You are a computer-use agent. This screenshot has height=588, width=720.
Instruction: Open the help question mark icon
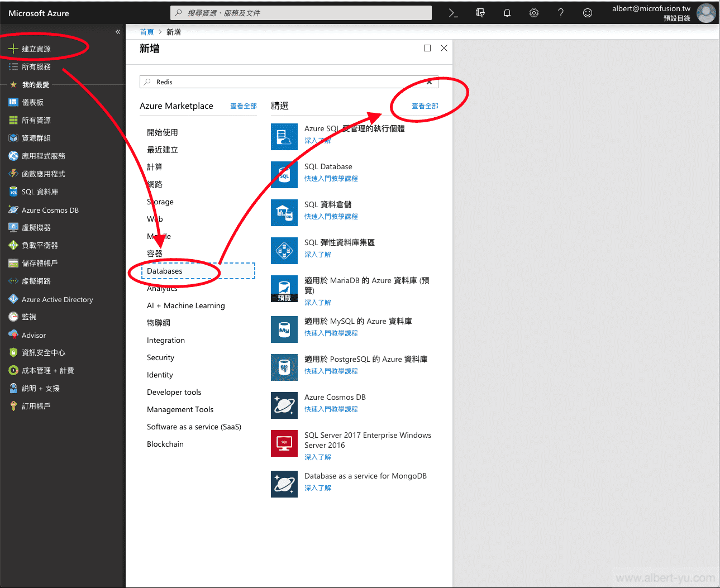tap(561, 13)
